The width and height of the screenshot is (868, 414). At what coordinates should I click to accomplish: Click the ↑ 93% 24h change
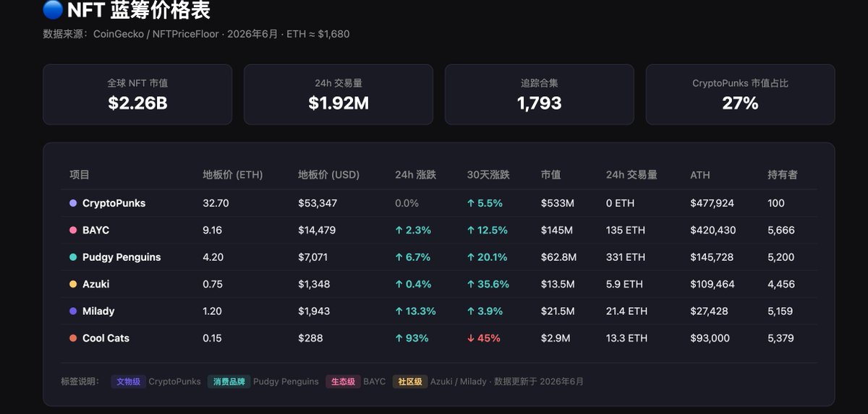[412, 338]
